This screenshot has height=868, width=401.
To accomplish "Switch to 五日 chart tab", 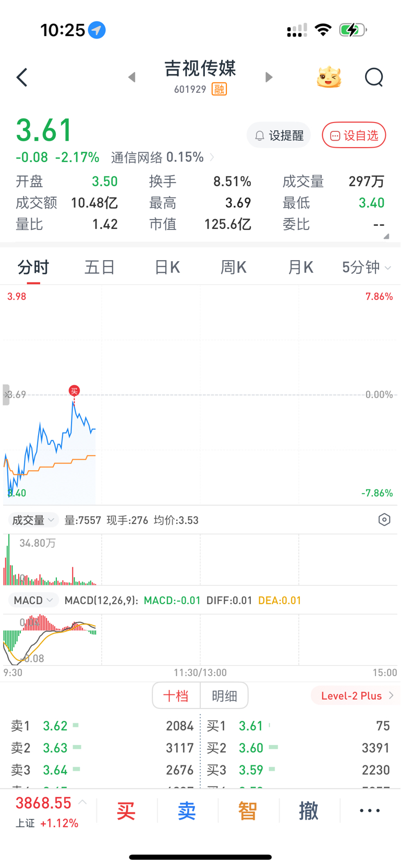I will pyautogui.click(x=100, y=267).
